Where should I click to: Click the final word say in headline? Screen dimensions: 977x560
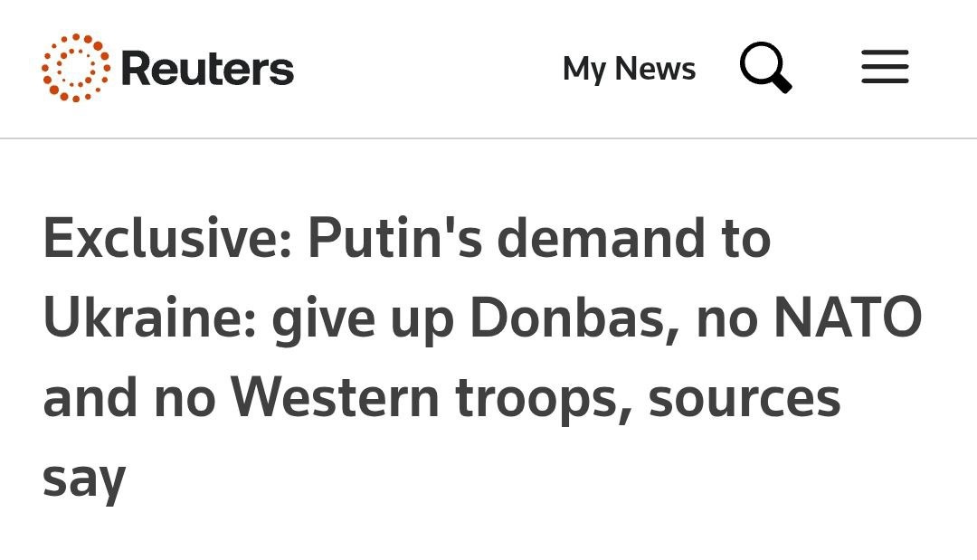point(84,480)
